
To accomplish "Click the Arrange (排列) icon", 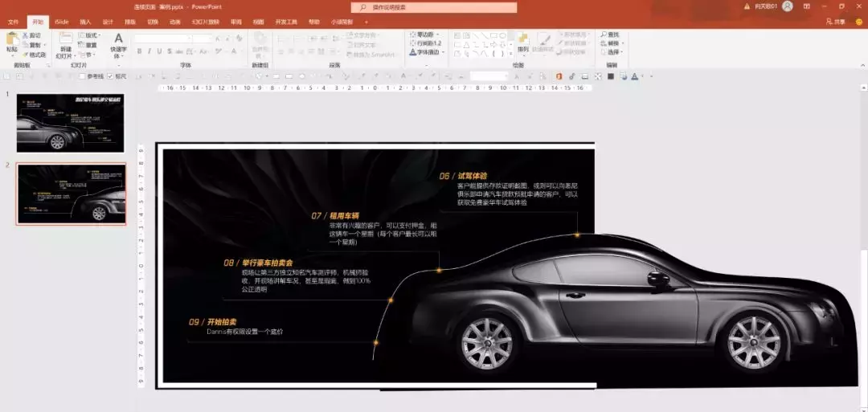I will pos(523,43).
